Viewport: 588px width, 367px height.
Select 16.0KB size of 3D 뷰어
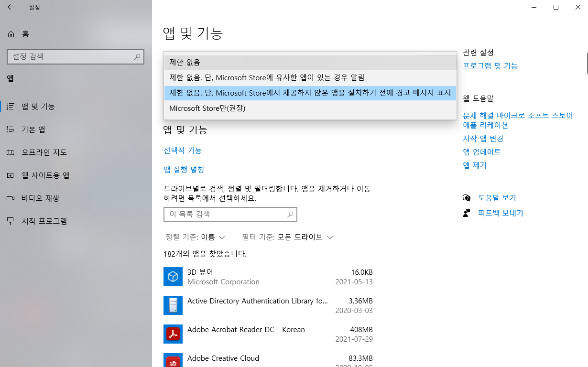pyautogui.click(x=361, y=272)
